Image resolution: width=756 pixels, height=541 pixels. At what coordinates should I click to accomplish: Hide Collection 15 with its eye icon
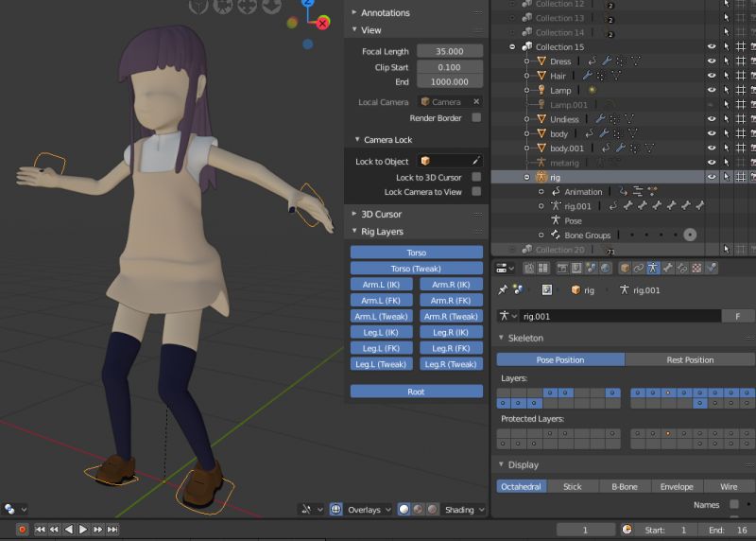pyautogui.click(x=712, y=46)
